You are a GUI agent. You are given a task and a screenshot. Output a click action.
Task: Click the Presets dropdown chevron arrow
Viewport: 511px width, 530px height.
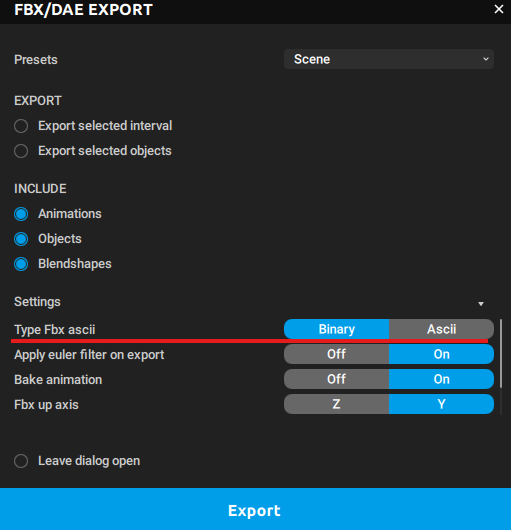486,59
